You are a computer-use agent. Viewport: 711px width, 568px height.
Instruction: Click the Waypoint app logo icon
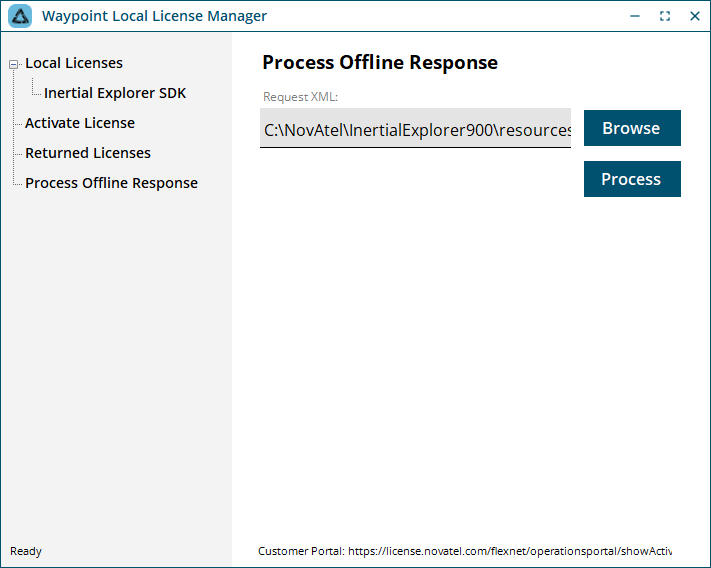[20, 16]
